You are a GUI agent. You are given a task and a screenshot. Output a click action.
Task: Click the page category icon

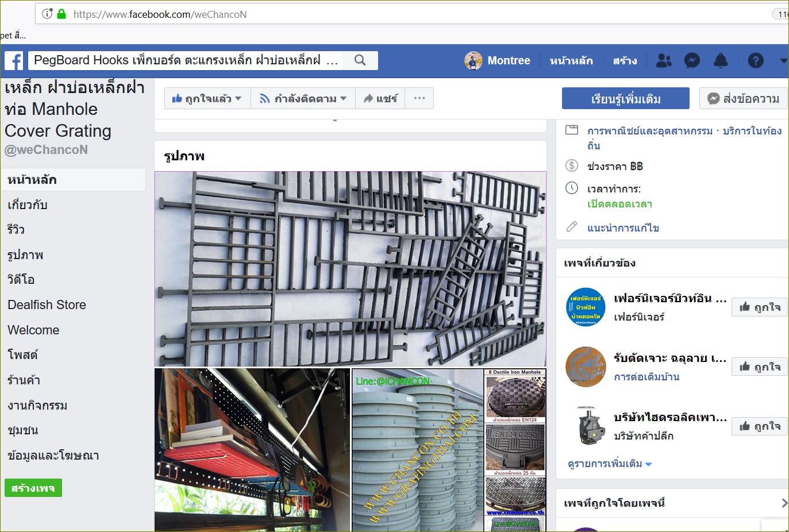tap(572, 130)
